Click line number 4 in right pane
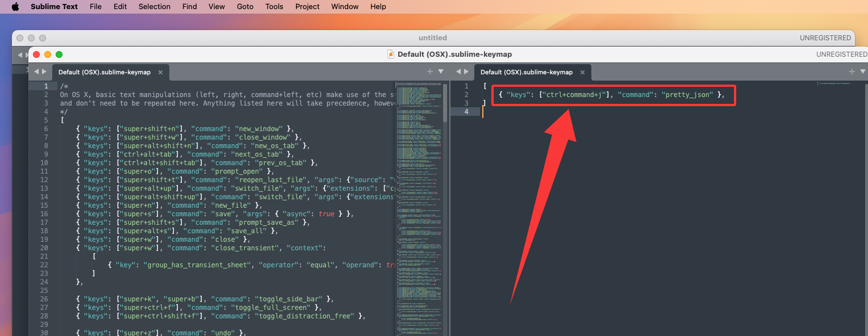Viewport: 868px width, 336px height. 466,112
